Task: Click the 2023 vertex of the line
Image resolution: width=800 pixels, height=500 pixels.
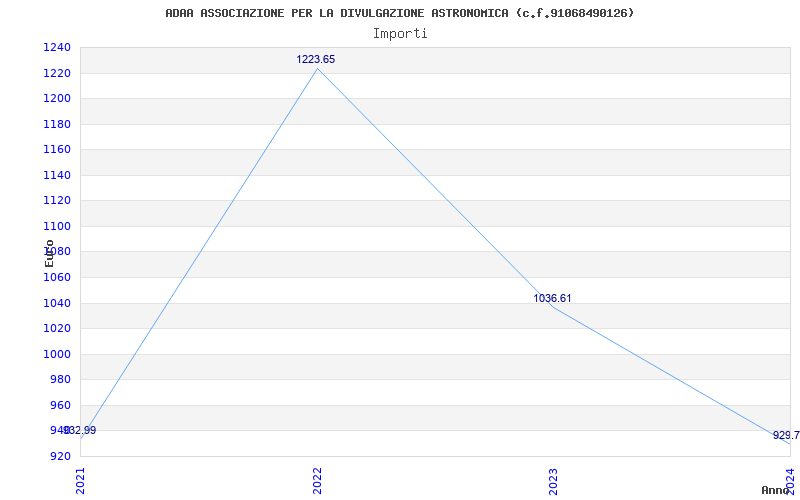Action: tap(554, 307)
